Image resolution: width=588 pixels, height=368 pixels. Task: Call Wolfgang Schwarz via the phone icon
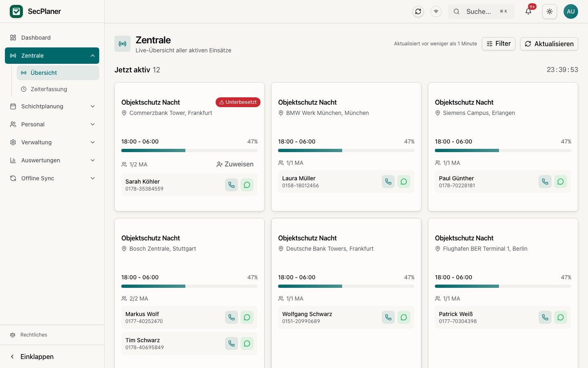click(388, 317)
